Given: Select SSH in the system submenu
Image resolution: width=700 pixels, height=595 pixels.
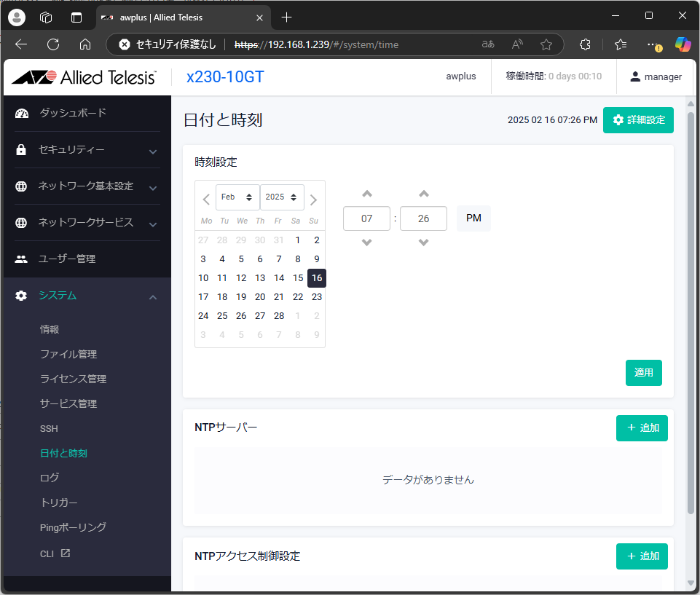Looking at the screenshot, I should 49,429.
